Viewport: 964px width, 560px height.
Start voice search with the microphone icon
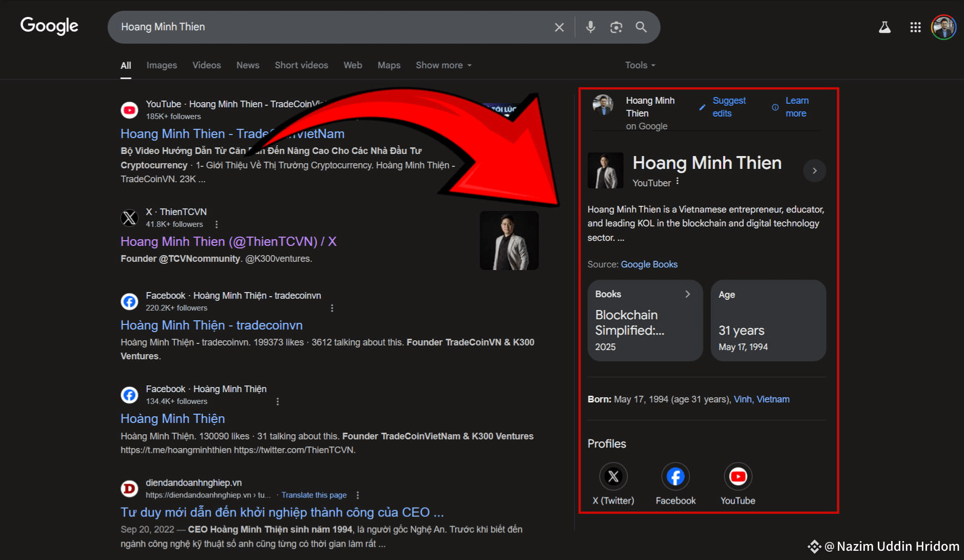pos(590,27)
